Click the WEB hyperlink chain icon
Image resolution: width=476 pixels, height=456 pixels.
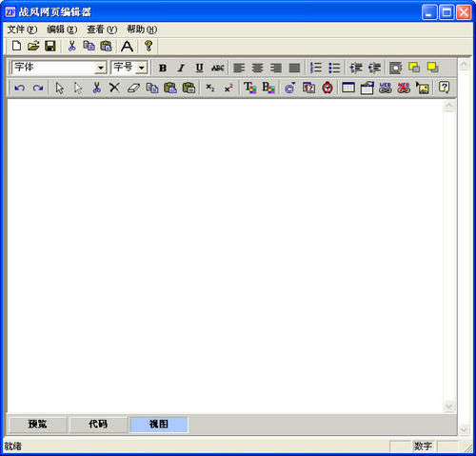[x=386, y=88]
